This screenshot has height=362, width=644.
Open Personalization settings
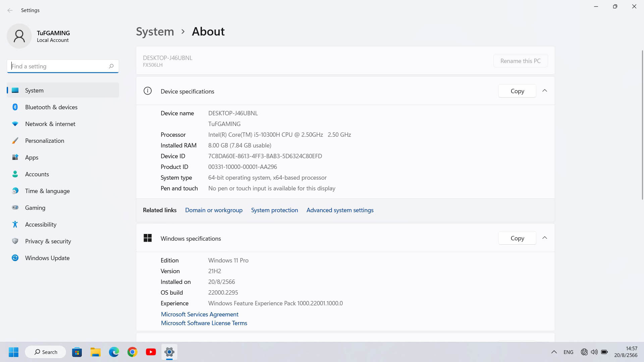[63, 141]
